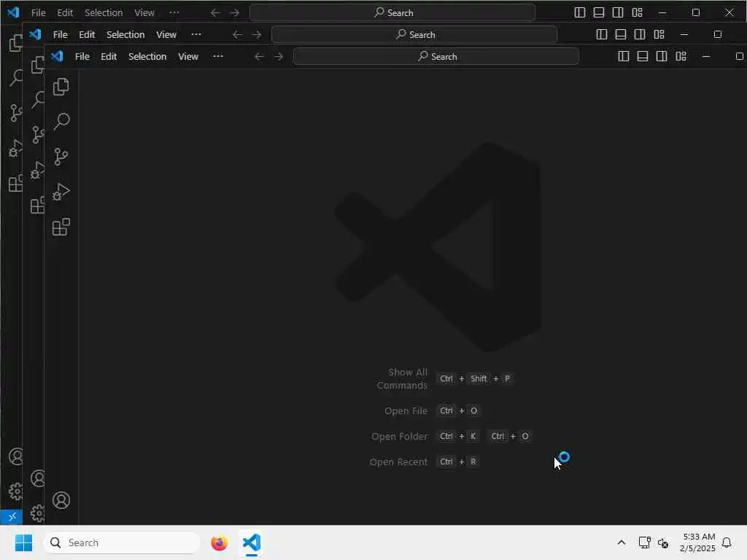Show hidden icons in system tray
The height and width of the screenshot is (560, 747).
tap(622, 542)
